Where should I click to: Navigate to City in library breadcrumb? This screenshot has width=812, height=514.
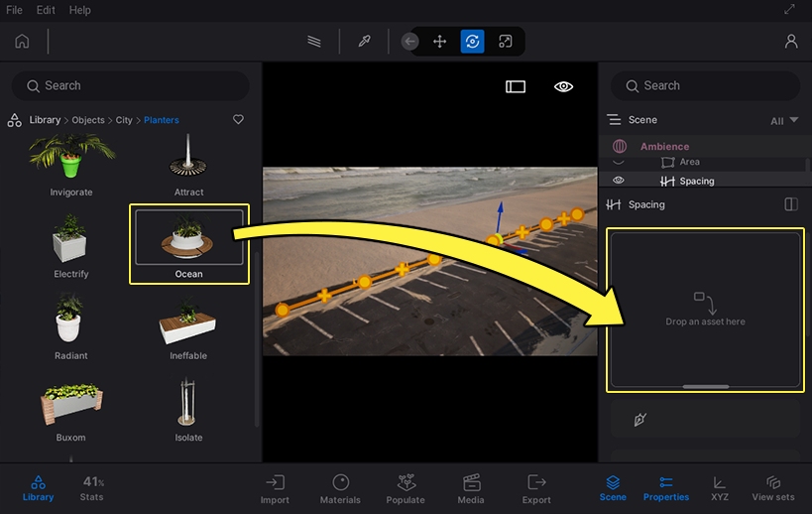[124, 120]
